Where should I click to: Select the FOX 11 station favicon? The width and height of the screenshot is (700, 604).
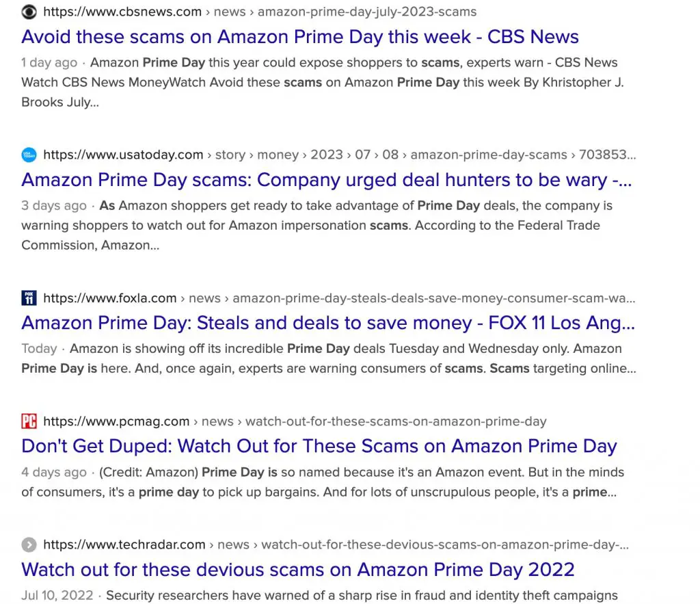29,298
